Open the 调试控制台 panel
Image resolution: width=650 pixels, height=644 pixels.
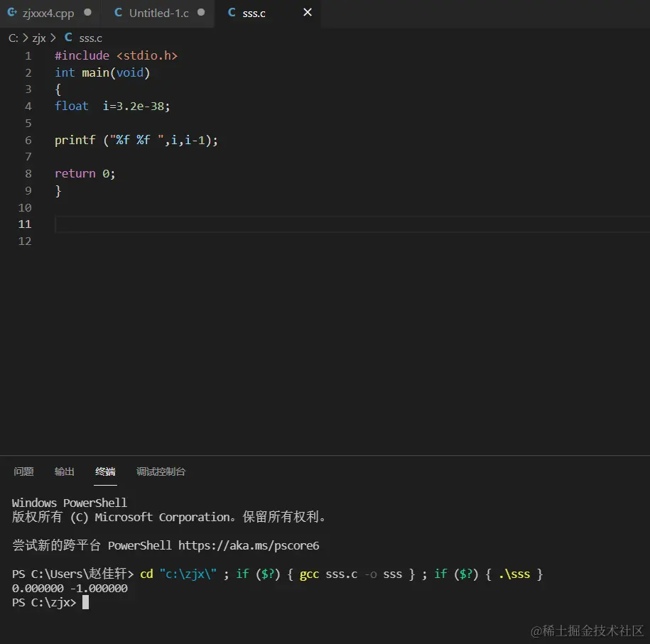coord(161,471)
